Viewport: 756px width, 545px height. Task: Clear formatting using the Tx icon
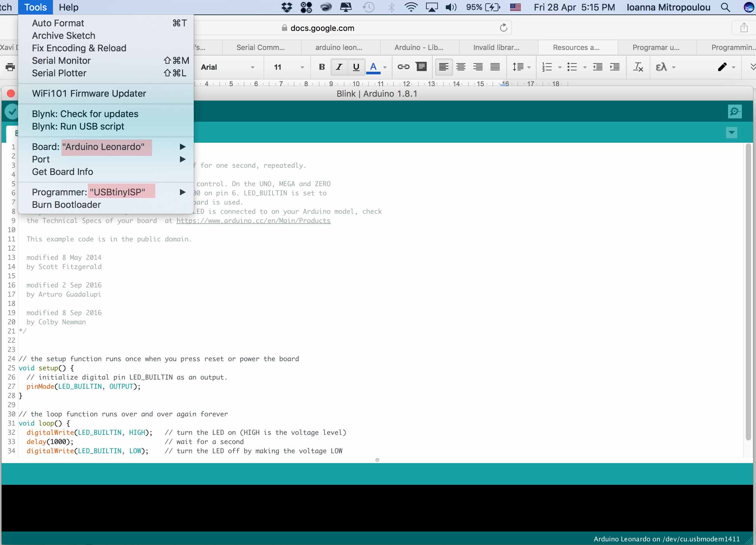[x=638, y=67]
